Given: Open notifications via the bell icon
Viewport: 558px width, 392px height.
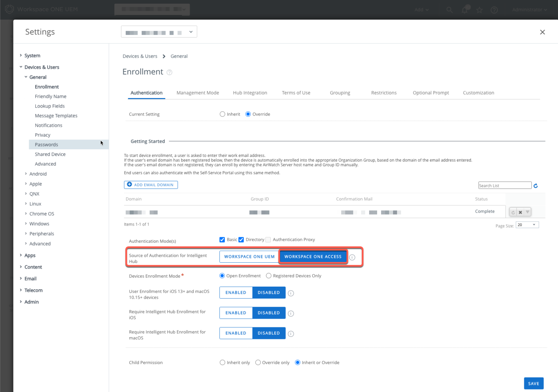Looking at the screenshot, I should coord(465,10).
